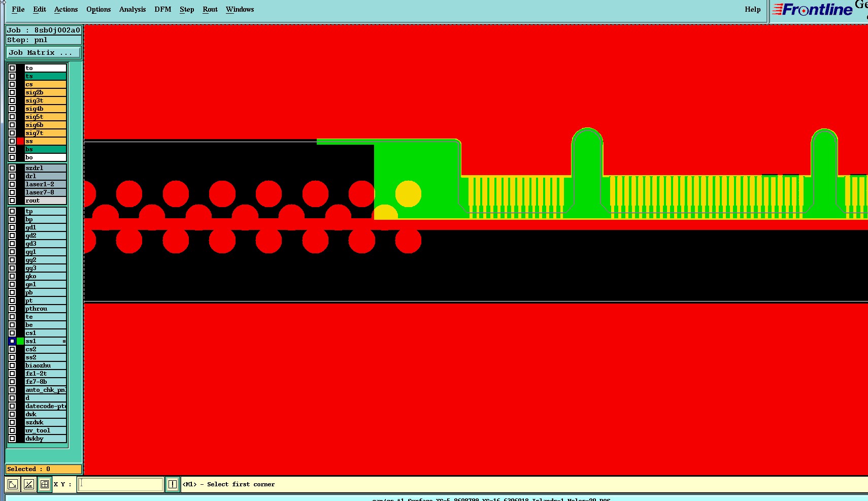Screen dimensions: 868x501
Task: Toggle checkbox for layer 'sig2b'
Action: click(12, 92)
